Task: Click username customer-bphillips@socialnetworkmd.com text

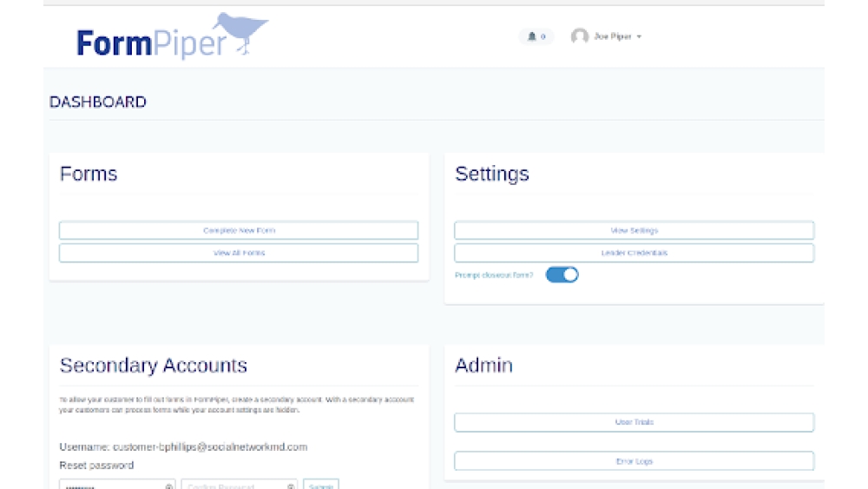Action: click(210, 447)
